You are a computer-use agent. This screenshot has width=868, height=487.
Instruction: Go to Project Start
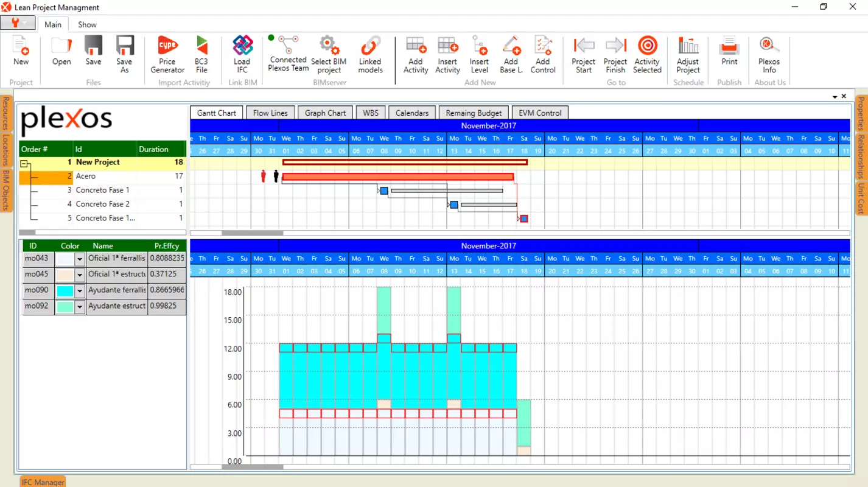(x=584, y=55)
